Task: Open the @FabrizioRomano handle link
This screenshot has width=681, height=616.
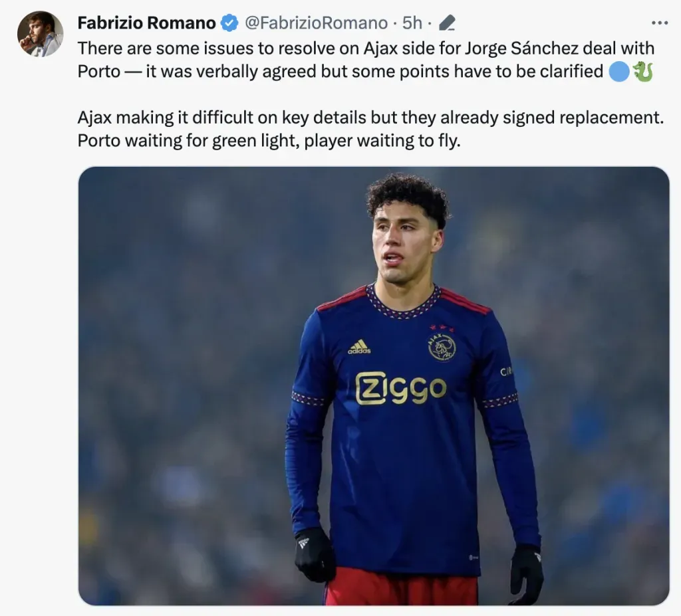Action: click(x=316, y=23)
